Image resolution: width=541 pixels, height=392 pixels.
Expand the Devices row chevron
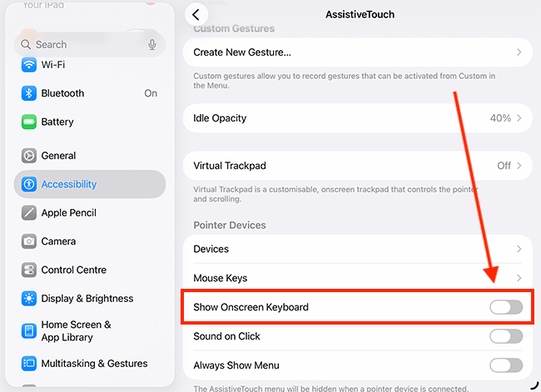point(519,249)
